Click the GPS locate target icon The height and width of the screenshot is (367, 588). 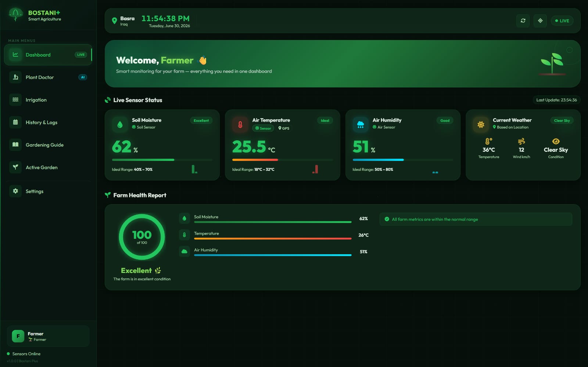(540, 21)
